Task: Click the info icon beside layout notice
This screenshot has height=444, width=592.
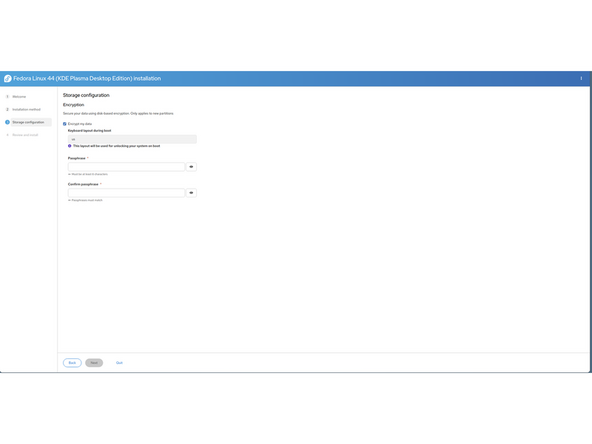Action: click(x=69, y=146)
